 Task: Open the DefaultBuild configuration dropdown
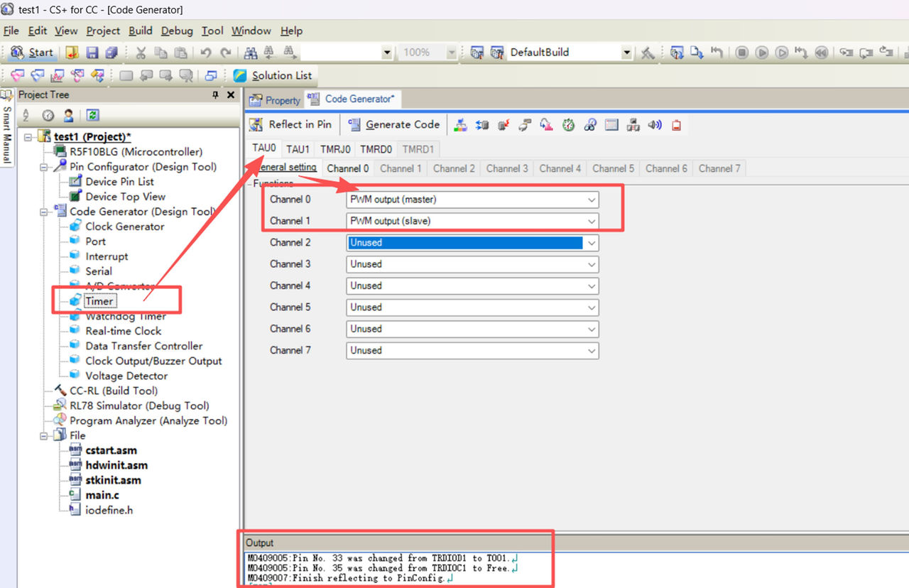626,53
